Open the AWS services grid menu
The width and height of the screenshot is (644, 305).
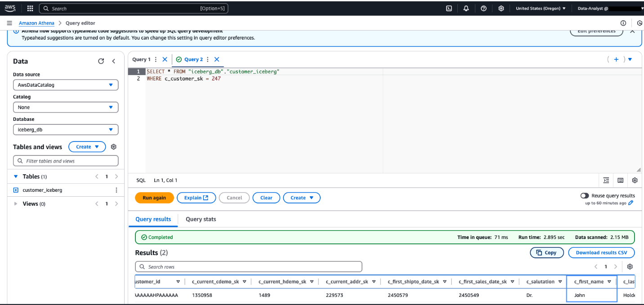click(30, 8)
